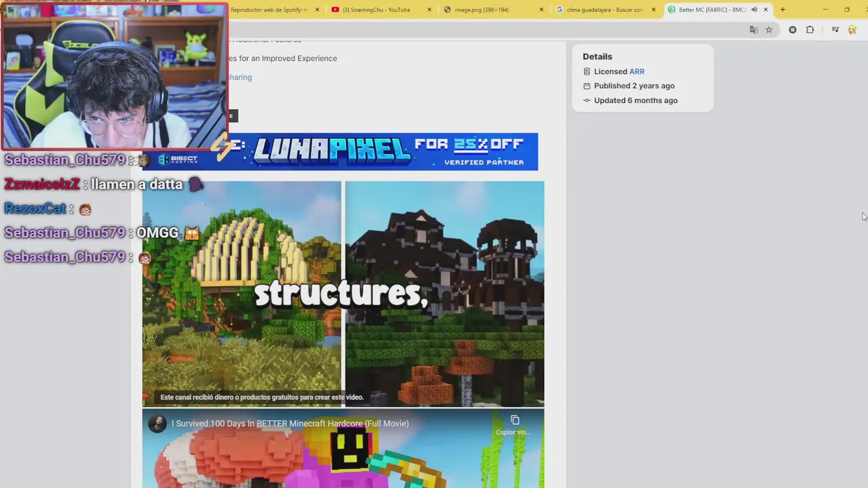The image size is (868, 488).
Task: Open the I Survived 100 Days video title
Action: (x=290, y=424)
